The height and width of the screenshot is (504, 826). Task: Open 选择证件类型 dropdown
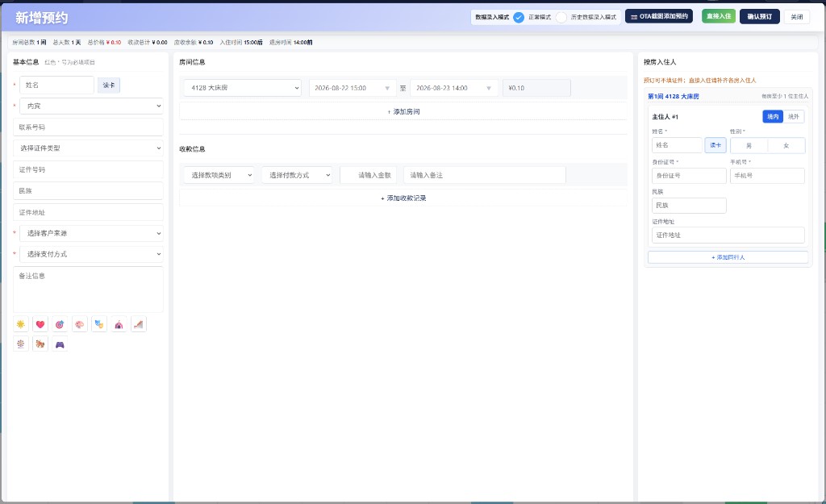pos(88,148)
